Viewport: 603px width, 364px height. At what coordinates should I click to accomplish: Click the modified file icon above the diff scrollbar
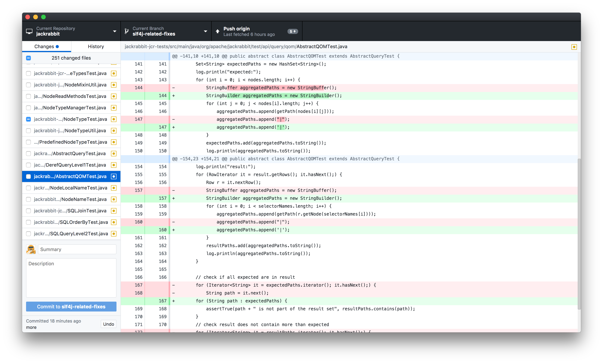(x=574, y=47)
